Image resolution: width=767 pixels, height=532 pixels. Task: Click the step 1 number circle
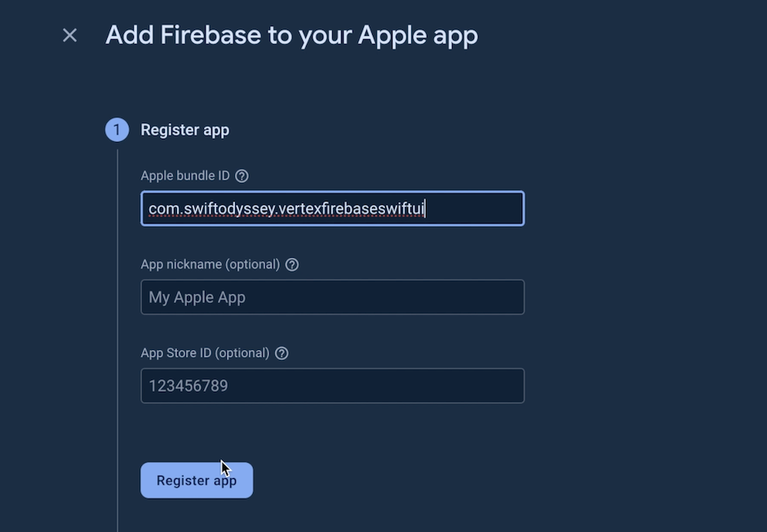pos(117,130)
